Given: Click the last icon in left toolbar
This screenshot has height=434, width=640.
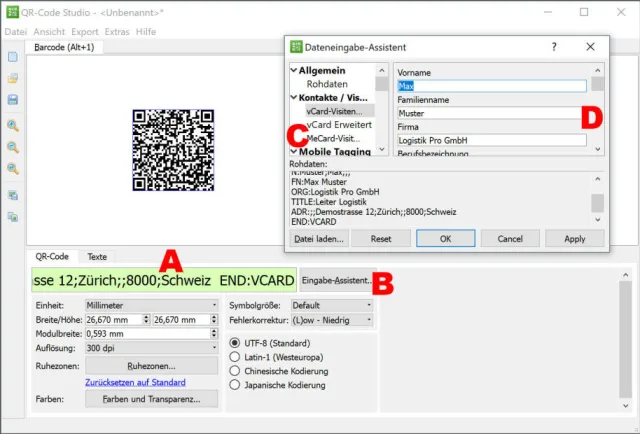Looking at the screenshot, I should [x=13, y=216].
